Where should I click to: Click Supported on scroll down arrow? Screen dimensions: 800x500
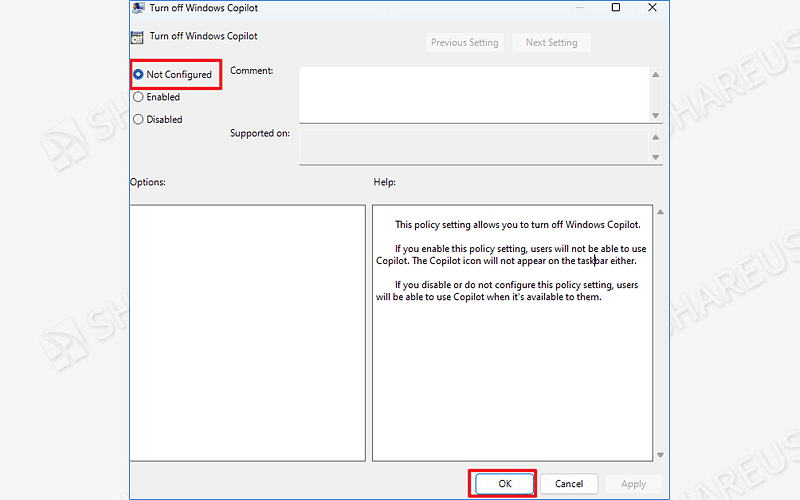[x=656, y=157]
